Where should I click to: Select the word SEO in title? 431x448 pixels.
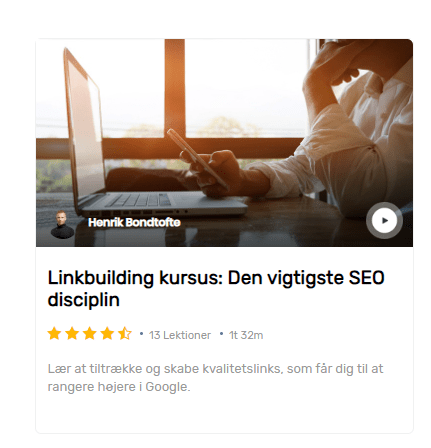(x=367, y=278)
